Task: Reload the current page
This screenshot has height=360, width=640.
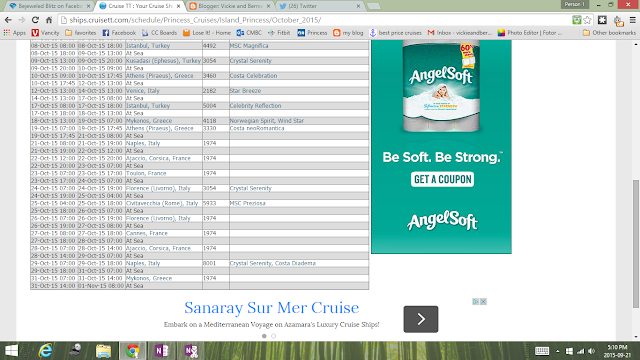Action: 36,20
